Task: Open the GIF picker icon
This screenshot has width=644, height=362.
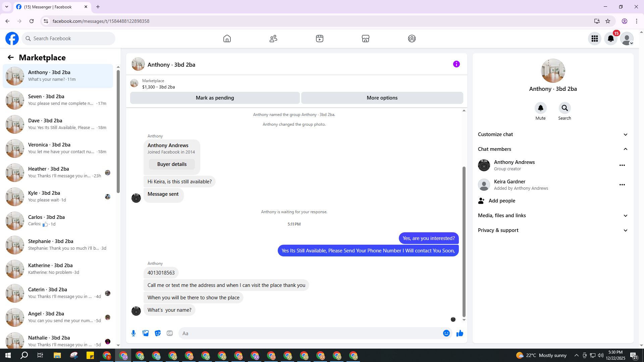Action: (x=170, y=333)
